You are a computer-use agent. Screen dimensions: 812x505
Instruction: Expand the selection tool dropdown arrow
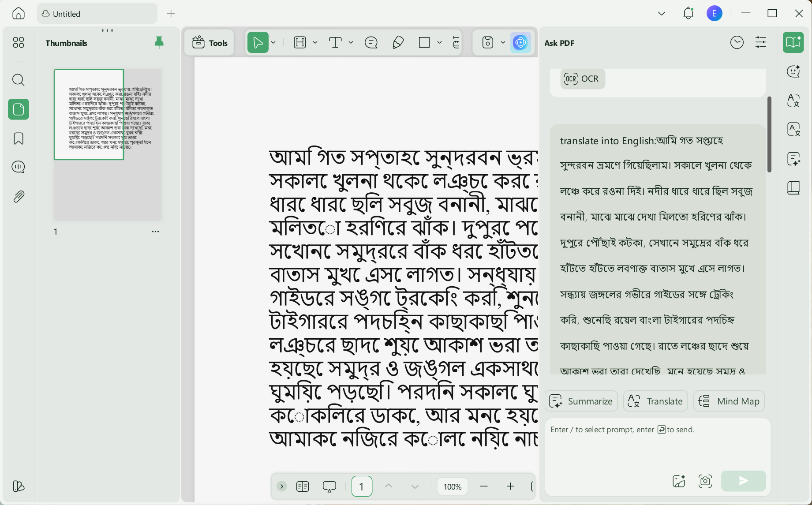coord(273,43)
